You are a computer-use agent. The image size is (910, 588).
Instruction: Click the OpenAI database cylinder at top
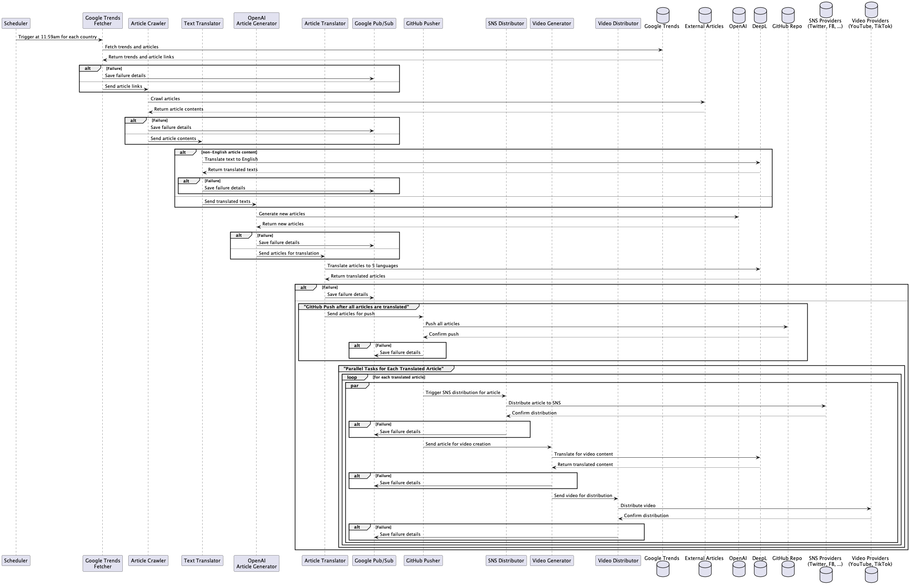739,15
